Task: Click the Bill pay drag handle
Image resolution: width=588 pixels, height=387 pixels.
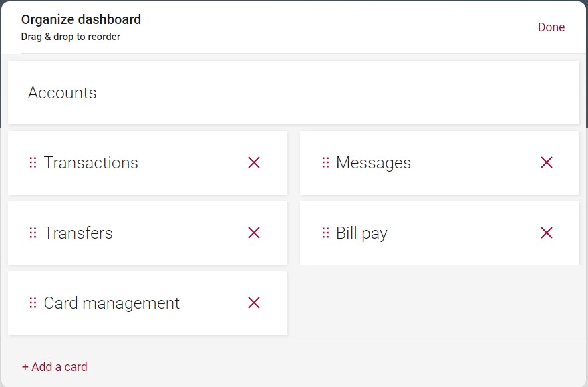Action: point(325,233)
